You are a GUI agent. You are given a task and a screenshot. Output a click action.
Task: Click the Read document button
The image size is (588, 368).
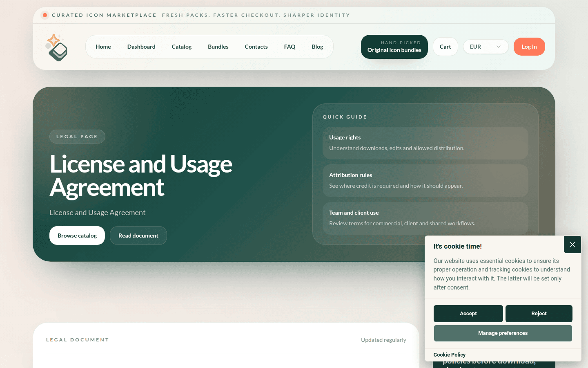[x=138, y=236]
